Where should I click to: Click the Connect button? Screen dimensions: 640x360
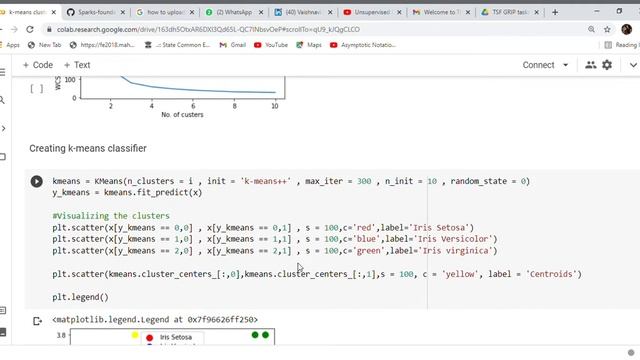tap(538, 65)
